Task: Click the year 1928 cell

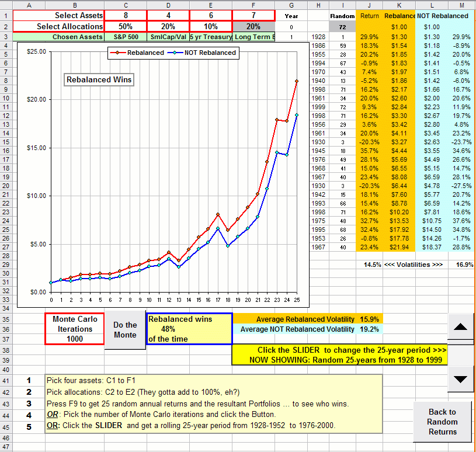Action: pyautogui.click(x=318, y=37)
